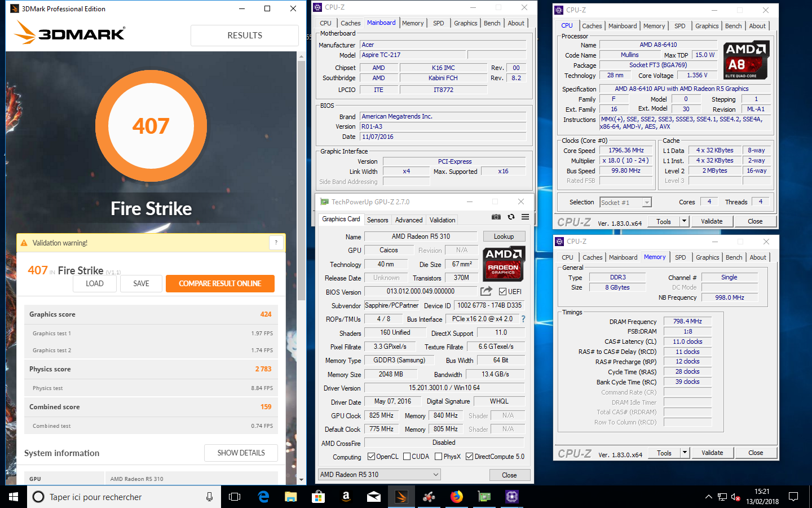This screenshot has height=508, width=812.
Task: Switch to the purple CPU-Z taskbar icon
Action: [511, 497]
